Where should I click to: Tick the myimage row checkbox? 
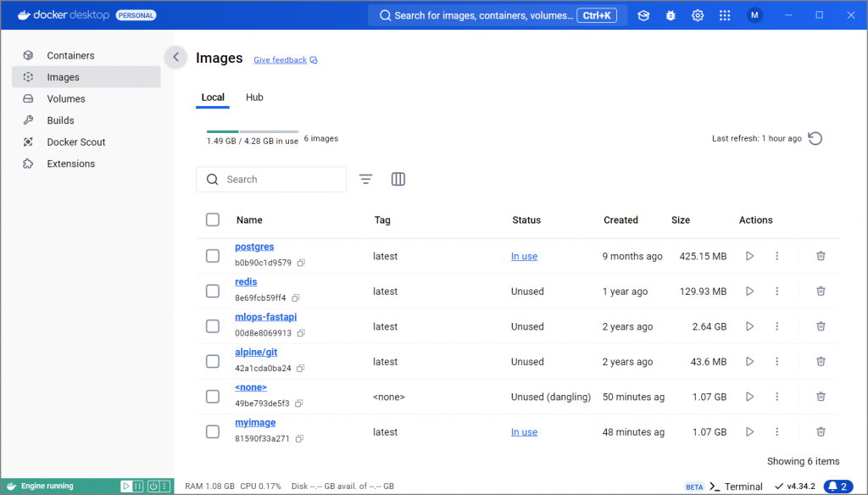(213, 432)
